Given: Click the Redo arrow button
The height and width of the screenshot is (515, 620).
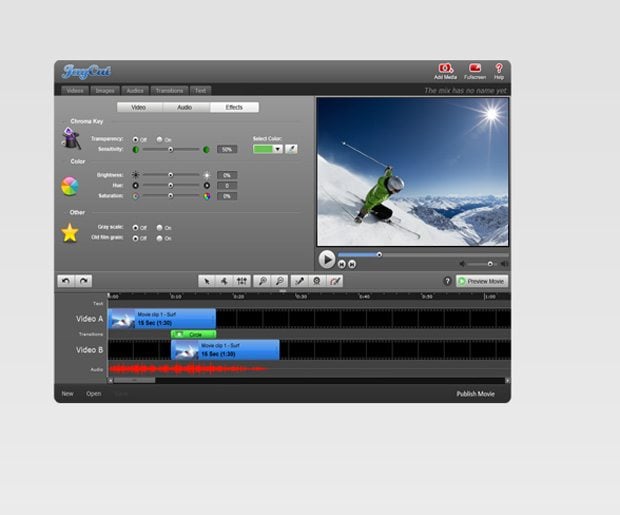Looking at the screenshot, I should point(84,281).
